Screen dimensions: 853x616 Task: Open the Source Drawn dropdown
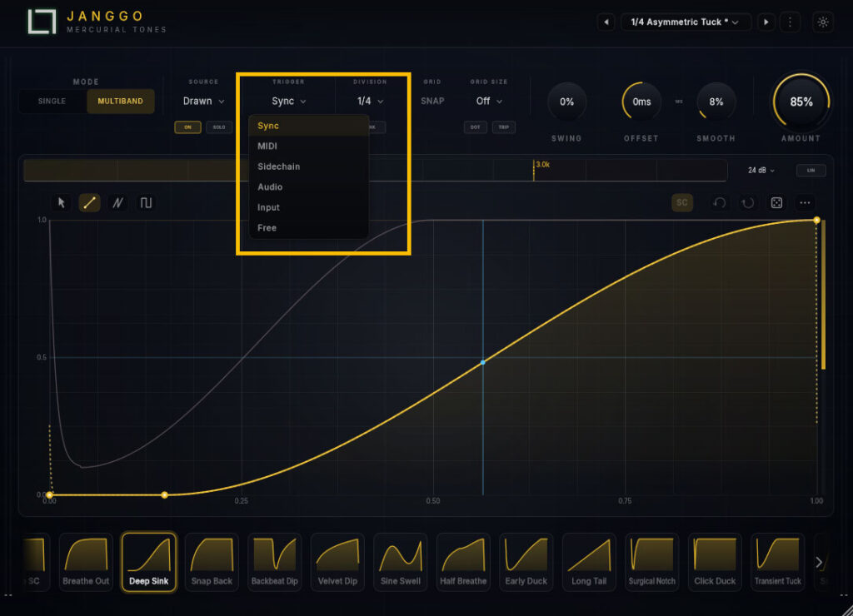click(203, 101)
